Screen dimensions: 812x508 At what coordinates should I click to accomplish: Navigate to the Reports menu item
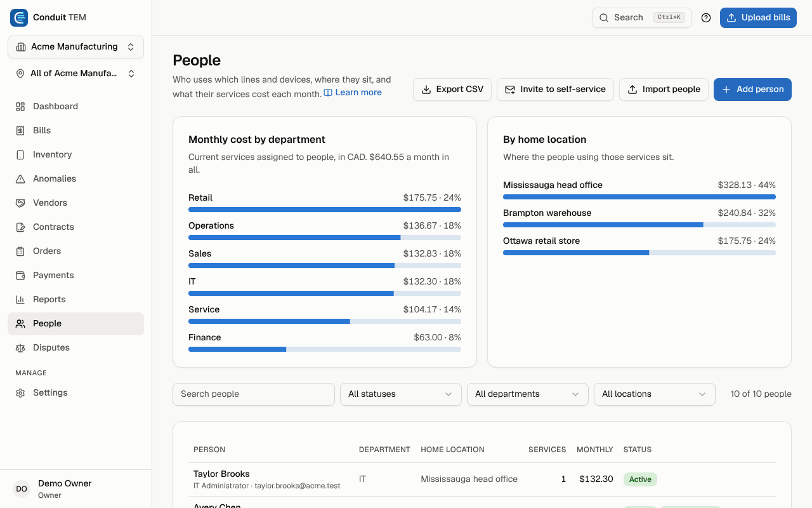click(x=76, y=300)
